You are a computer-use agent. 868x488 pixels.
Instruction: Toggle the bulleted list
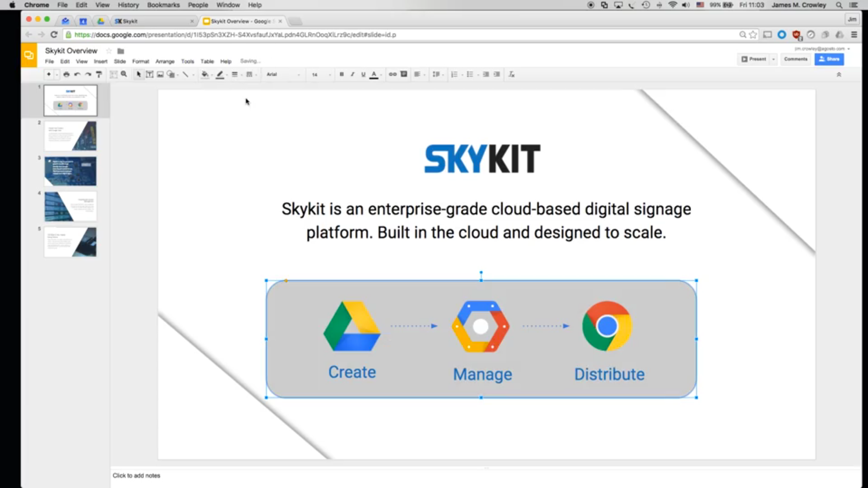[471, 74]
